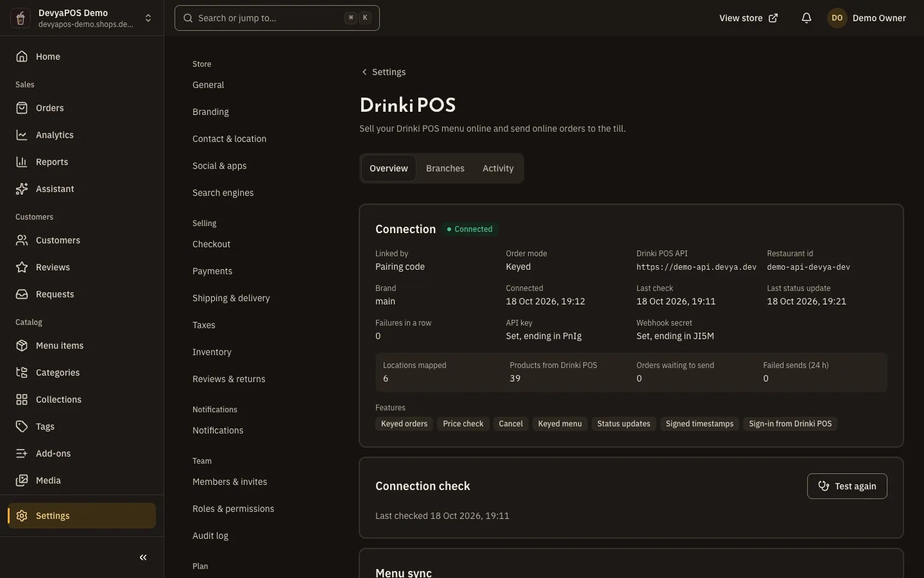This screenshot has height=578, width=924.
Task: Click the Categories tree icon
Action: point(22,372)
